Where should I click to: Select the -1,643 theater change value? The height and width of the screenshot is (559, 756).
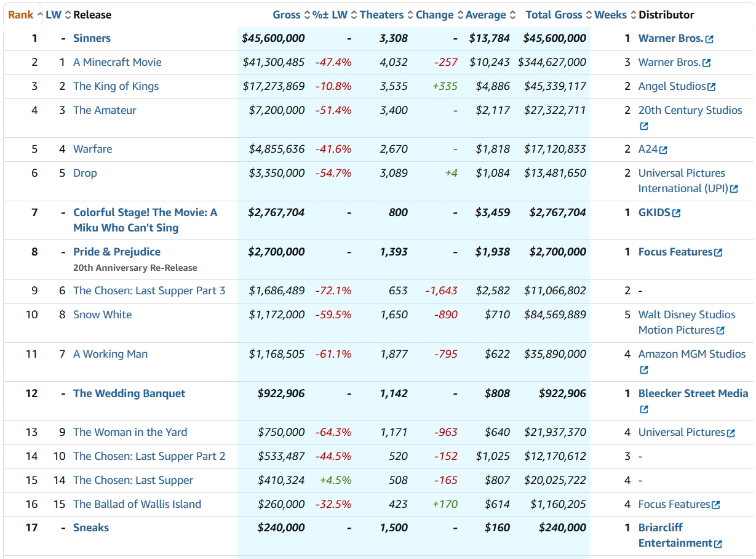tap(442, 291)
